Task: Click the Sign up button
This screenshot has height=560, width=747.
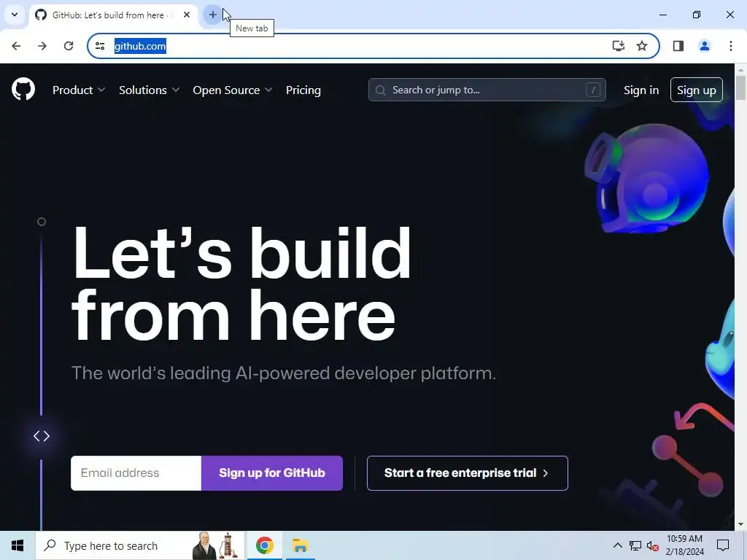Action: pyautogui.click(x=697, y=90)
